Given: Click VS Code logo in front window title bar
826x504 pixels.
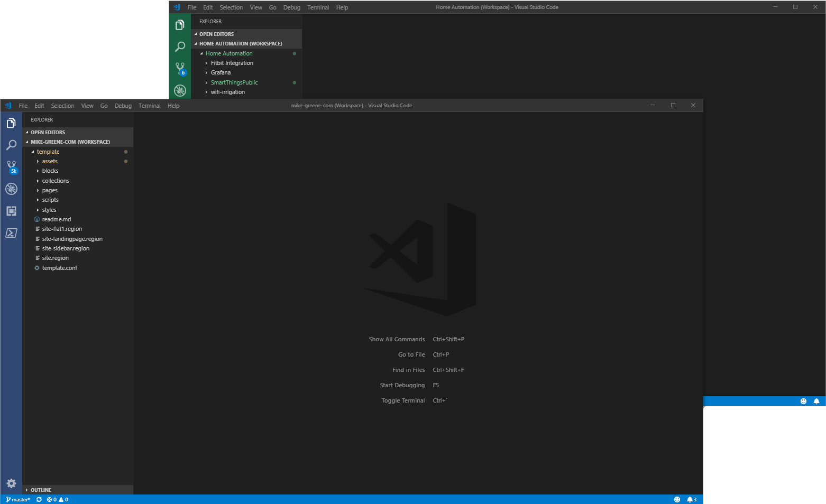Looking at the screenshot, I should pyautogui.click(x=8, y=106).
